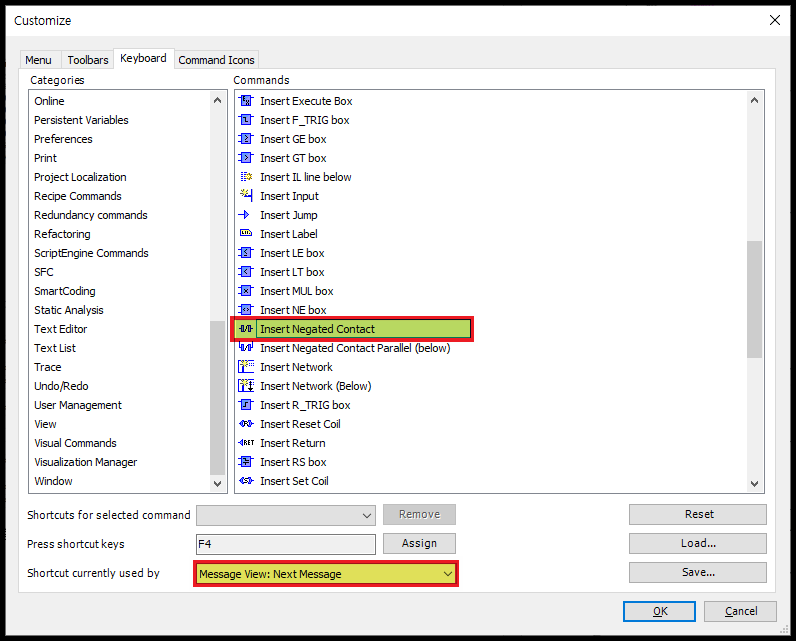This screenshot has height=641, width=796.
Task: Confirm with the OK button
Action: 659,611
